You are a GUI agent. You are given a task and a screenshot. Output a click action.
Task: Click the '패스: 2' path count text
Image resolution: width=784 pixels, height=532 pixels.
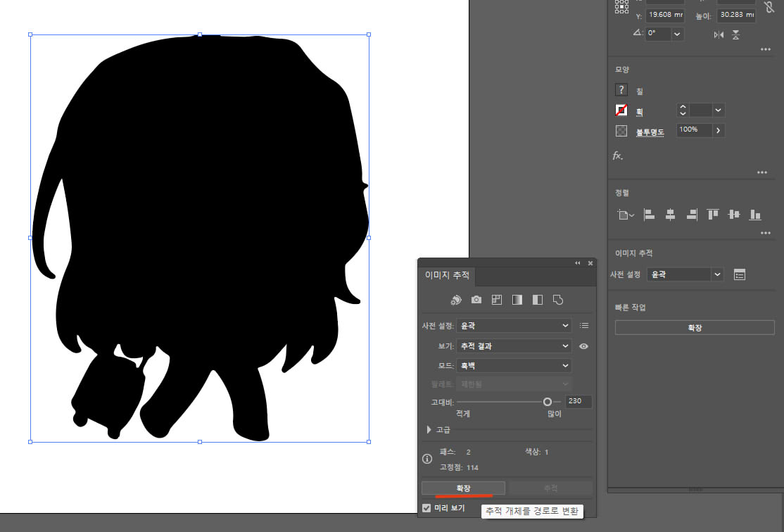click(x=455, y=452)
